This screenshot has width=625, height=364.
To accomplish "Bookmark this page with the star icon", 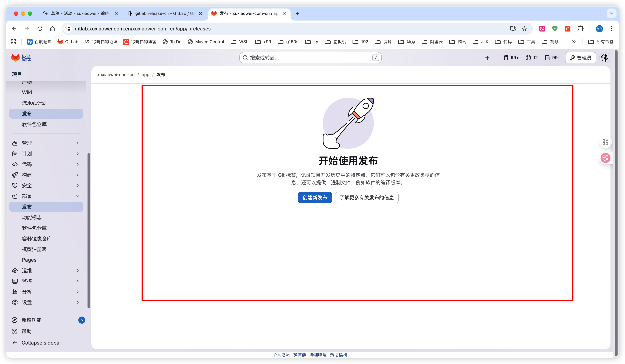I will coord(524,29).
